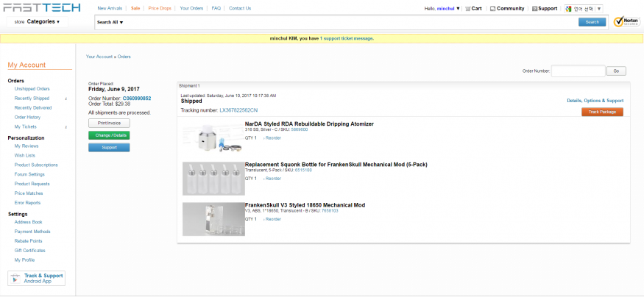Click the green Change / Details button
Screen dimensions: 644x297
point(109,135)
